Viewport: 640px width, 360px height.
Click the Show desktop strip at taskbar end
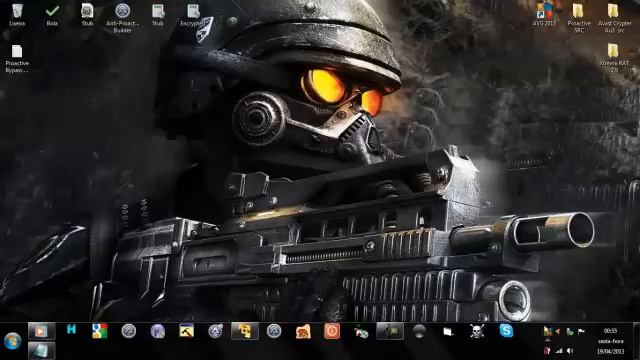point(636,341)
